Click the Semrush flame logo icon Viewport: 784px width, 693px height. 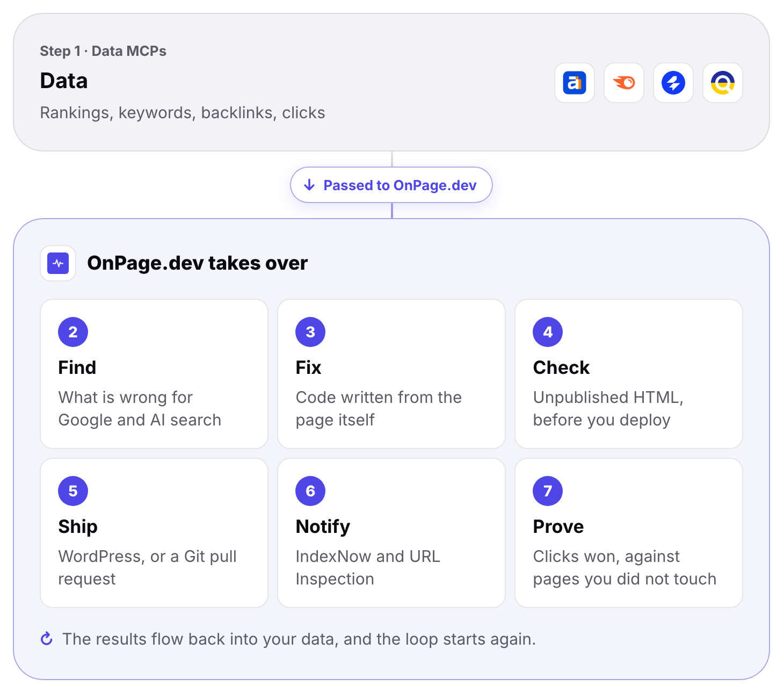623,83
